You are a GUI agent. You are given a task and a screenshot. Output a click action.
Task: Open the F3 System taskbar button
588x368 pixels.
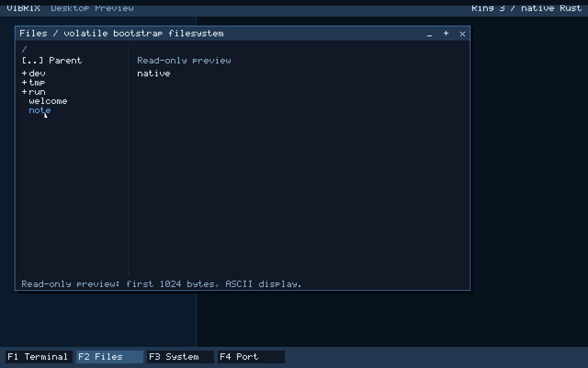point(181,357)
